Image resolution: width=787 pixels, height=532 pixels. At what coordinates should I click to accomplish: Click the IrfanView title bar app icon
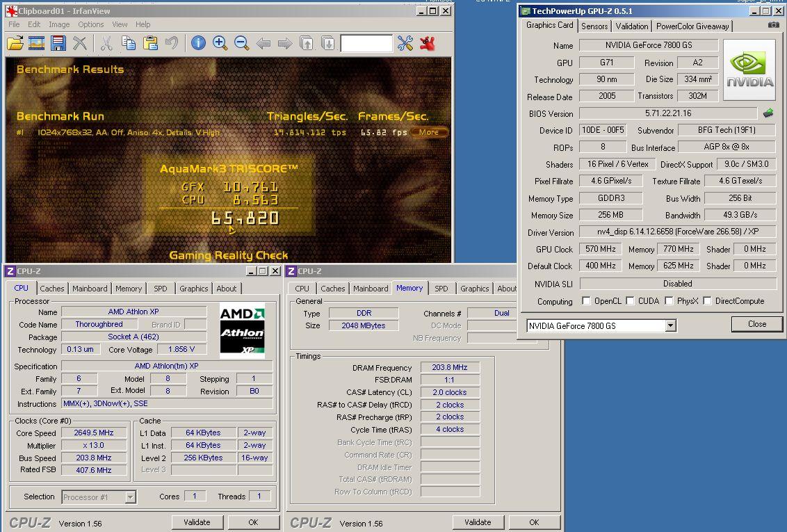12,10
